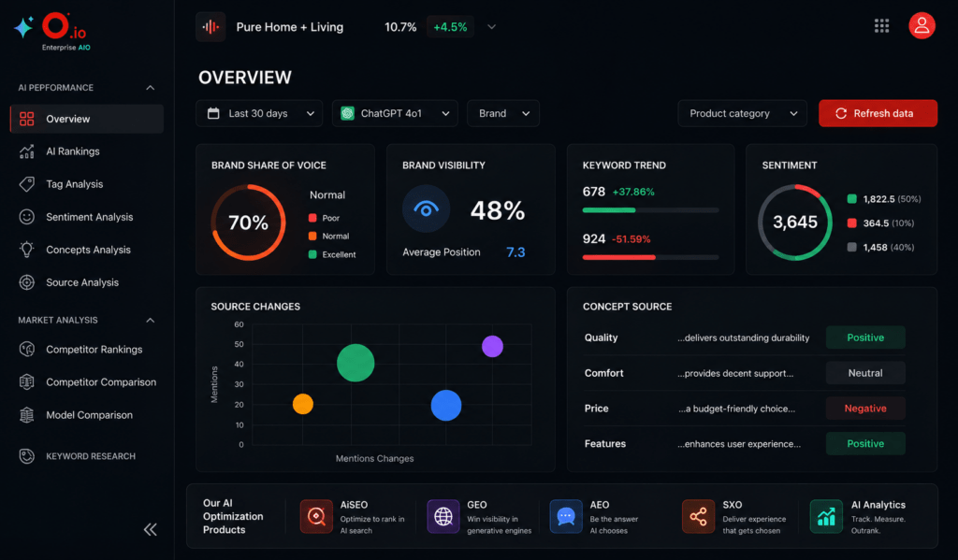Image resolution: width=958 pixels, height=560 pixels.
Task: Open the AI Analytics chart icon
Action: [x=826, y=517]
